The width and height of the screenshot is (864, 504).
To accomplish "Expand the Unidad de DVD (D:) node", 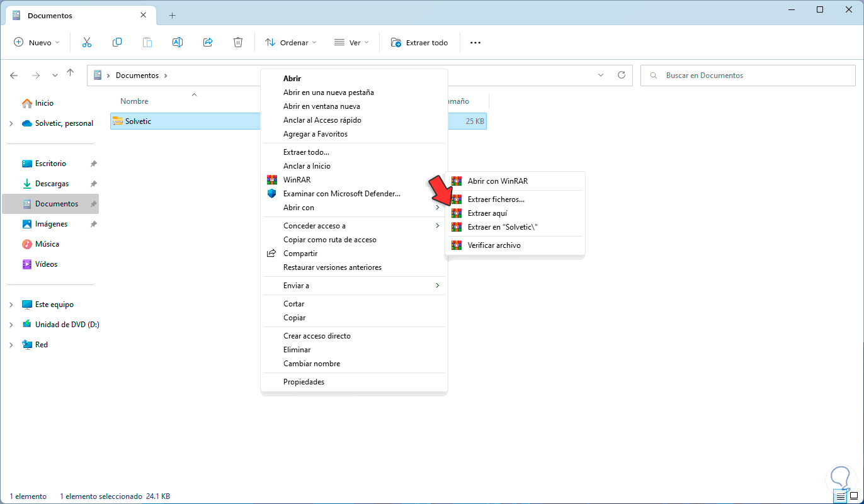I will pyautogui.click(x=11, y=325).
